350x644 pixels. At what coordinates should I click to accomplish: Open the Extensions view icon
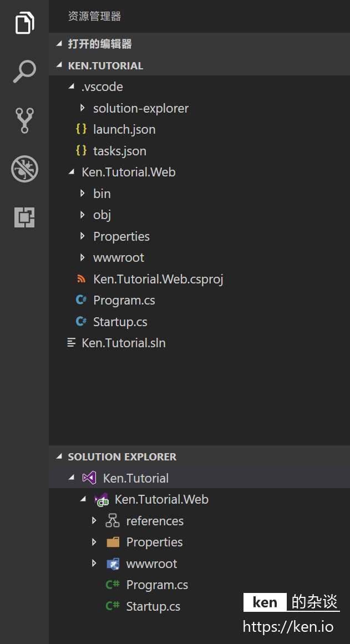click(x=24, y=217)
